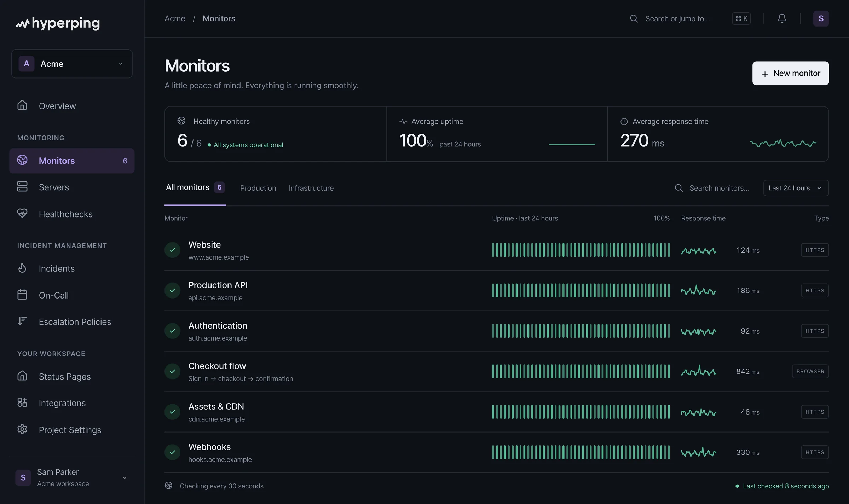The image size is (849, 504).
Task: Click the BROWSER badge on Checkout flow
Action: tap(810, 371)
